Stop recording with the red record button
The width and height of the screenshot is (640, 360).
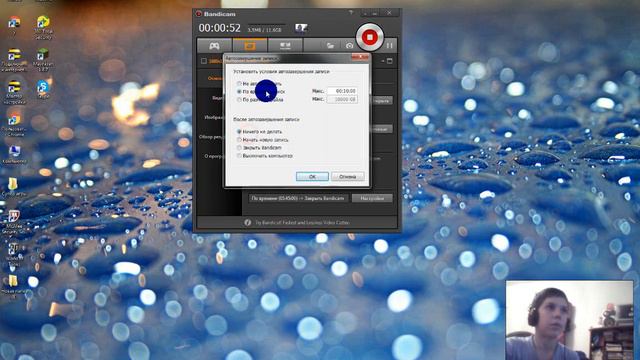coord(369,37)
